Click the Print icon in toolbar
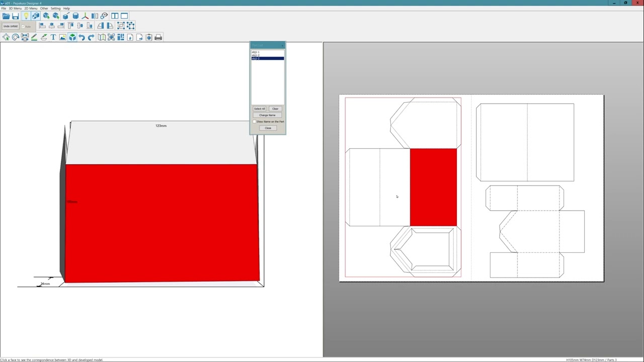 158,37
